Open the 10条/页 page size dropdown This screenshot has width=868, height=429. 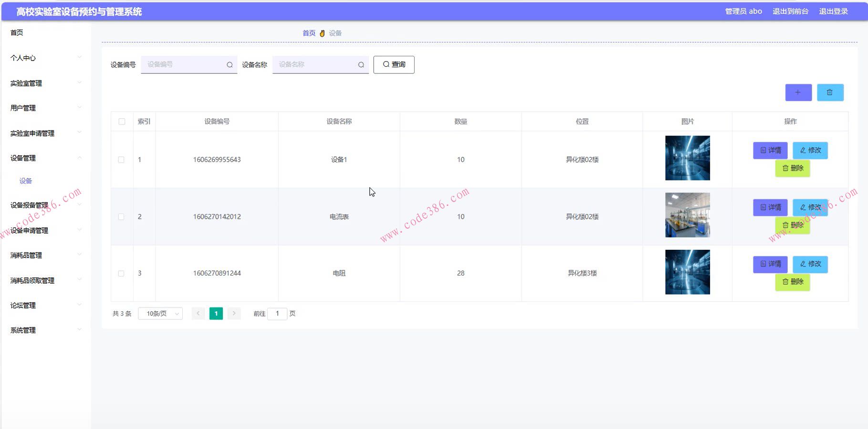click(x=160, y=314)
